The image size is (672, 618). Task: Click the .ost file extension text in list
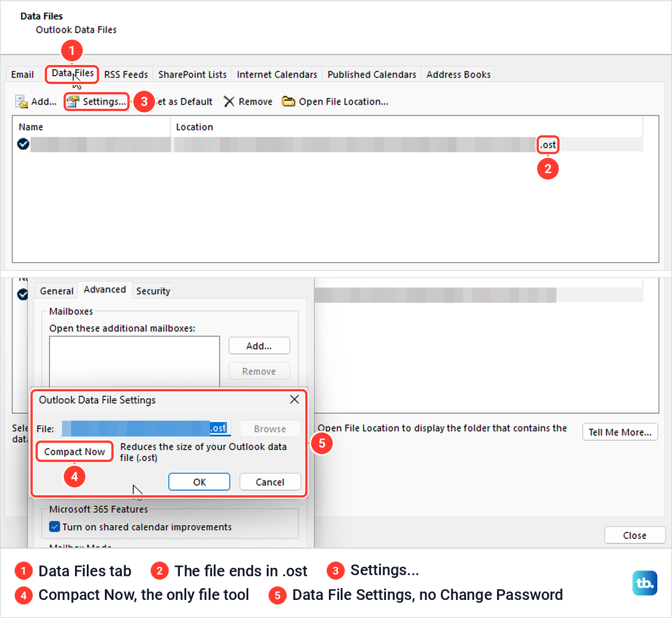(x=548, y=145)
